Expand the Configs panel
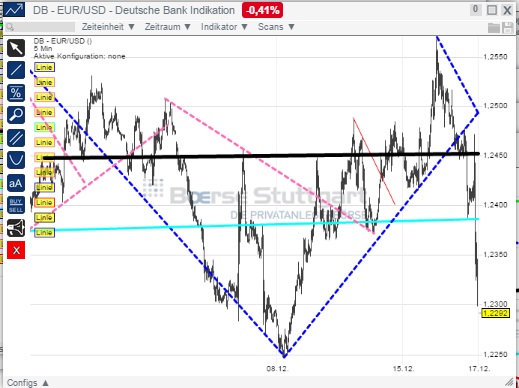The height and width of the screenshot is (388, 519). (x=28, y=383)
